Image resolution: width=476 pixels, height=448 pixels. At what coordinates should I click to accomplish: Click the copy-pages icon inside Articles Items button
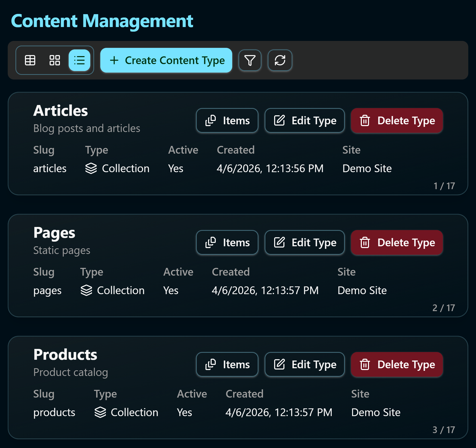211,120
